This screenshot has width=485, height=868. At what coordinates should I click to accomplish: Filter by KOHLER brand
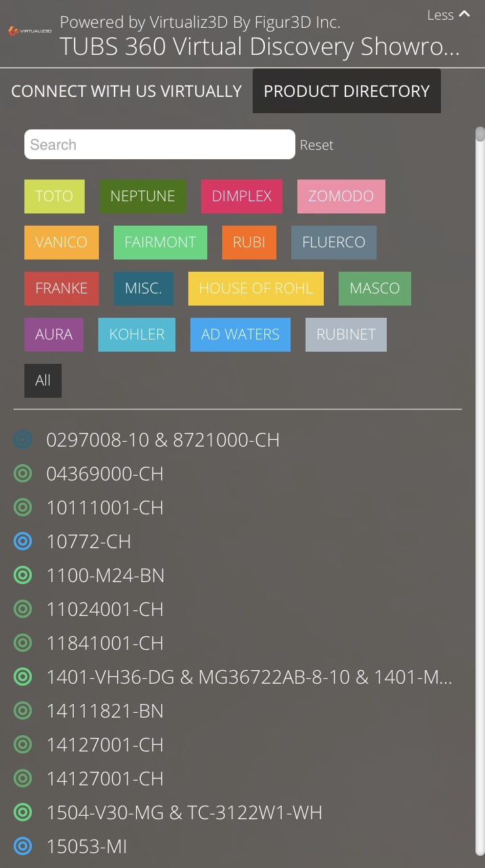[x=137, y=335]
